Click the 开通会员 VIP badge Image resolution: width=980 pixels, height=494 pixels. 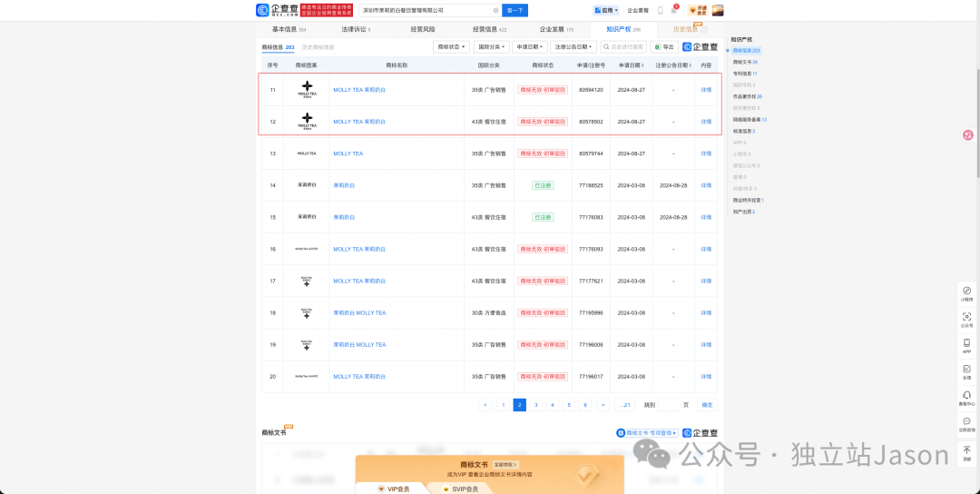click(697, 11)
